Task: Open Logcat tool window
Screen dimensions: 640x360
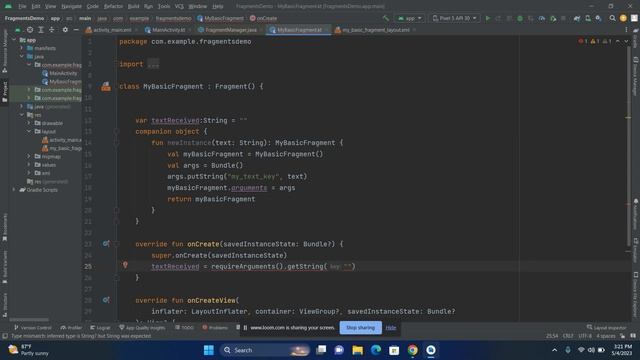Action: tap(100, 327)
